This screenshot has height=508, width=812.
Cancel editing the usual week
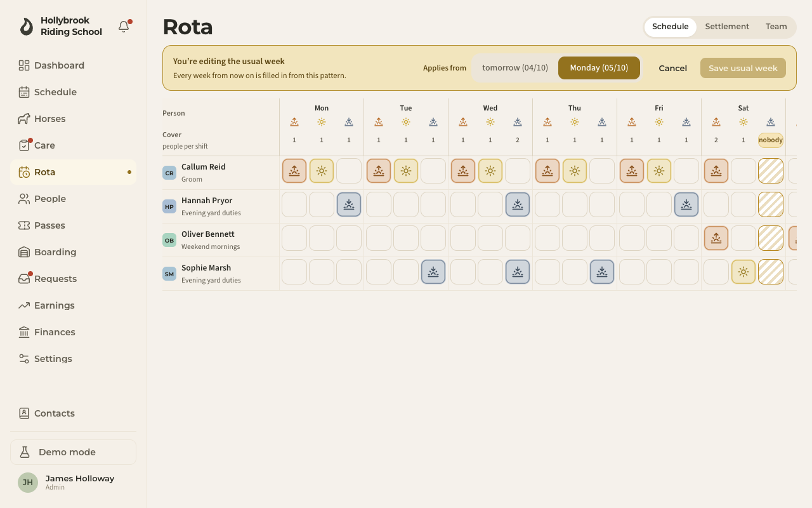[x=672, y=68]
